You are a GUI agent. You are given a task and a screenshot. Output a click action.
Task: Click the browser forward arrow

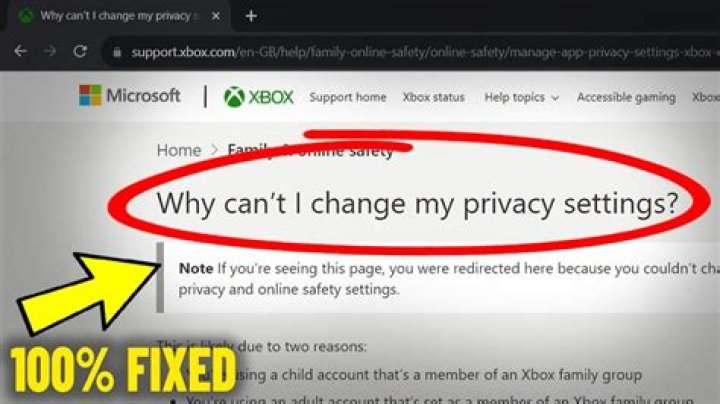50,51
